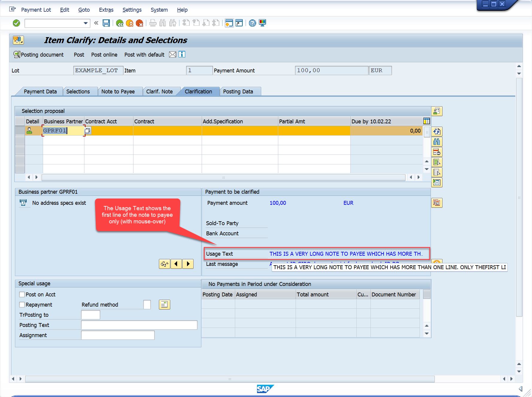Click the key search icon in partner panel
This screenshot has height=397, width=532.
[165, 264]
